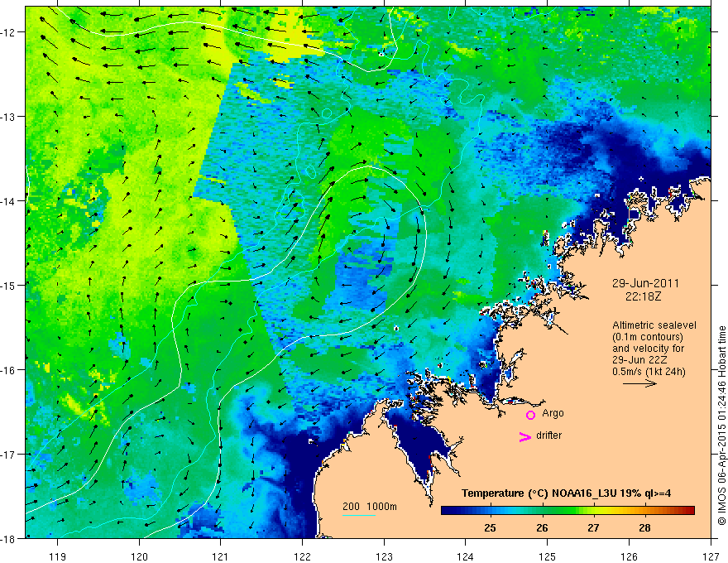728x563 pixels.
Task: Click the "200 1000m" depth contour label
Action: [x=370, y=507]
